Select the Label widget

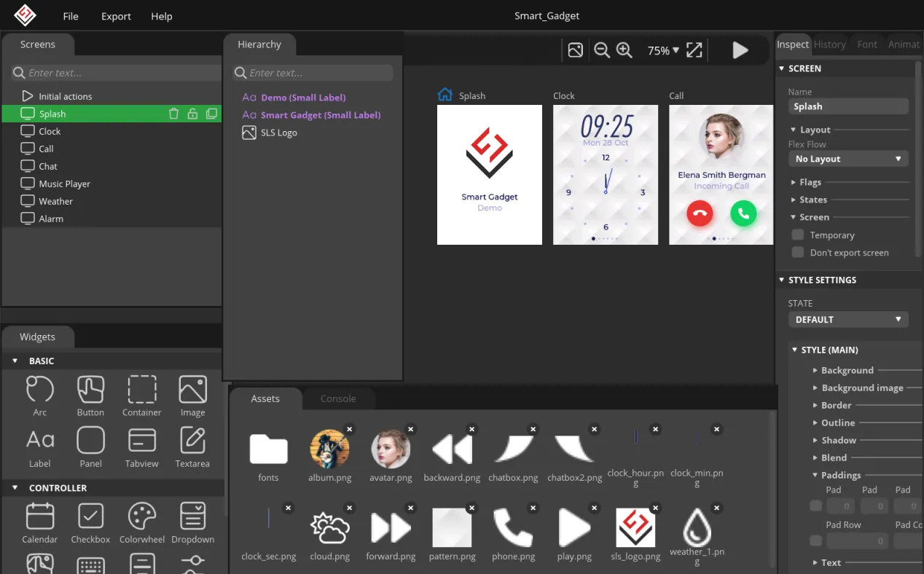[40, 447]
